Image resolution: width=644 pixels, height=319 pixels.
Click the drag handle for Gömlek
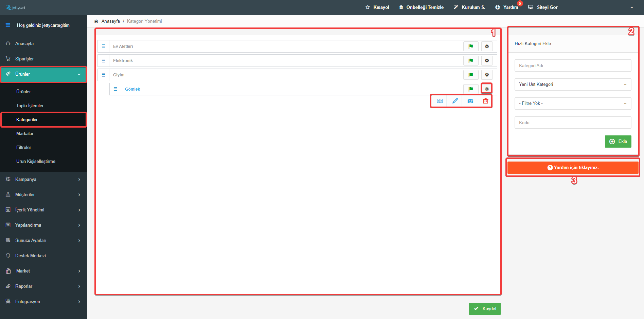coord(115,89)
